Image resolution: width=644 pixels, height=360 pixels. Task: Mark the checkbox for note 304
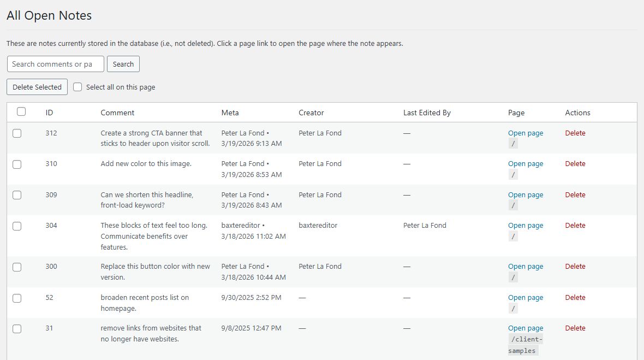(17, 226)
